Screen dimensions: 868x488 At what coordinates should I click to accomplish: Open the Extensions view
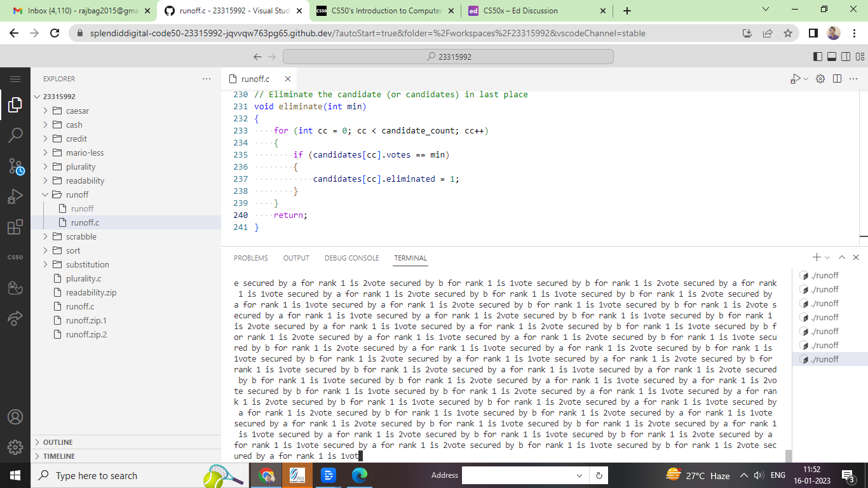pyautogui.click(x=15, y=227)
